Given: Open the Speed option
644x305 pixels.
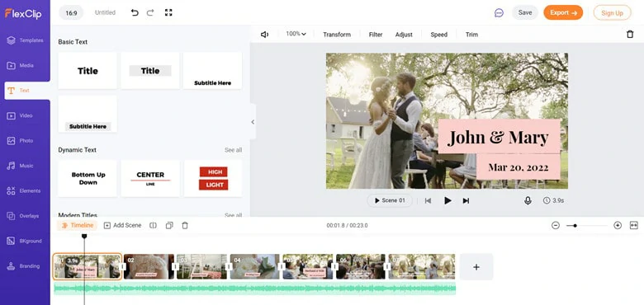Looking at the screenshot, I should pyautogui.click(x=438, y=35).
